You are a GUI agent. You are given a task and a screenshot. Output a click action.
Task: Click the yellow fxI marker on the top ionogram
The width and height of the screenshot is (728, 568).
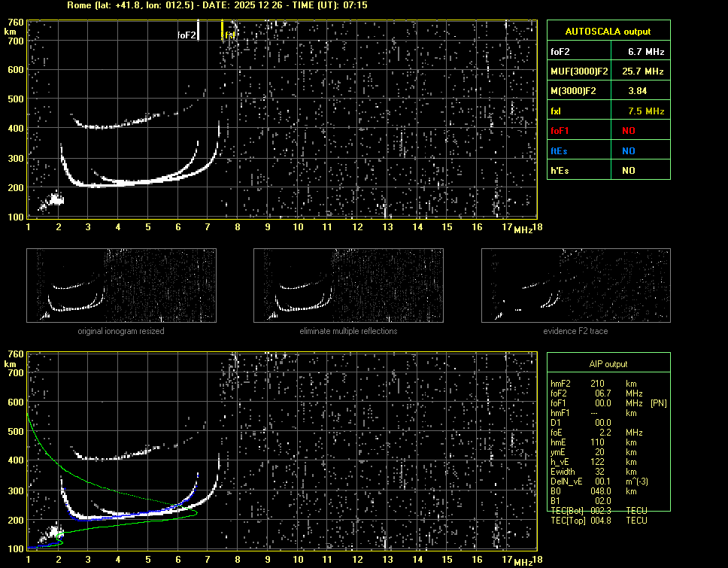pyautogui.click(x=222, y=30)
